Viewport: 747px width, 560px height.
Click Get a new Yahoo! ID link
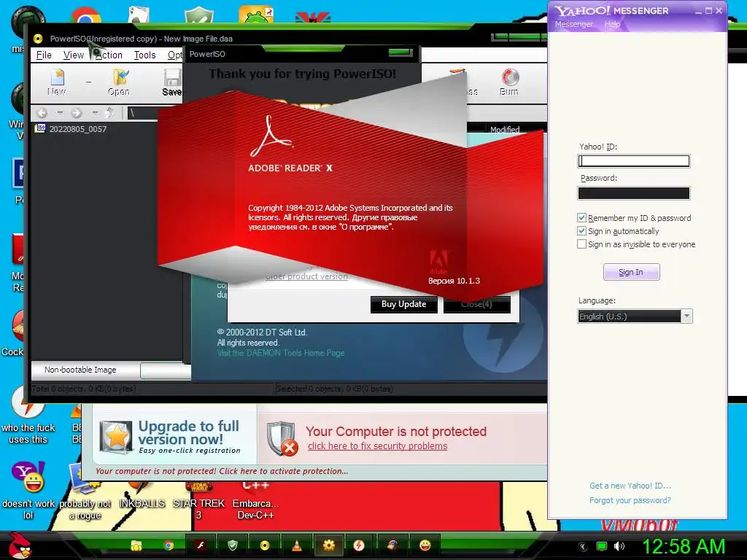tap(630, 486)
